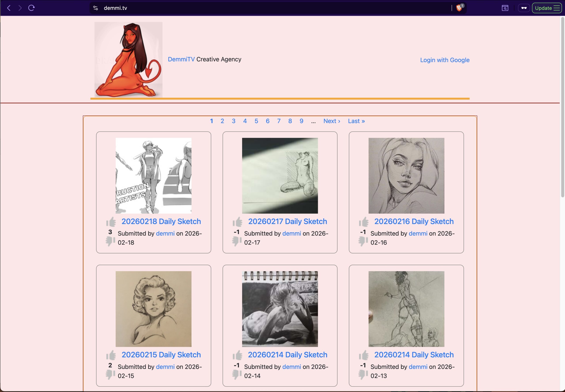The height and width of the screenshot is (392, 565).
Task: Click thumbs down on 20260216 Daily Sketch
Action: pos(363,241)
